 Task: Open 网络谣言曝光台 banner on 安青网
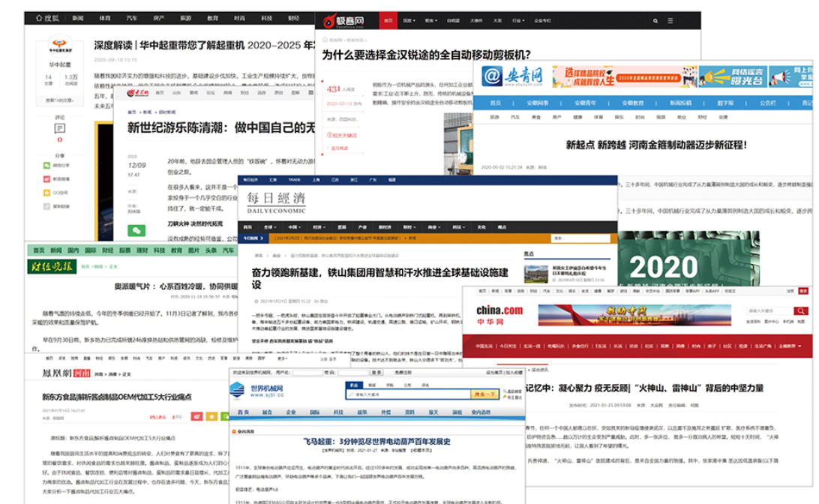(x=732, y=76)
